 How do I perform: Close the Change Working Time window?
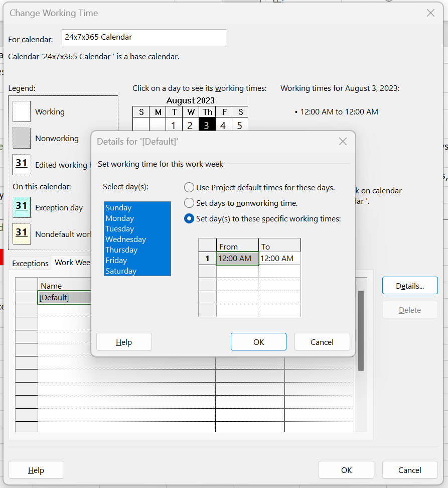[430, 13]
